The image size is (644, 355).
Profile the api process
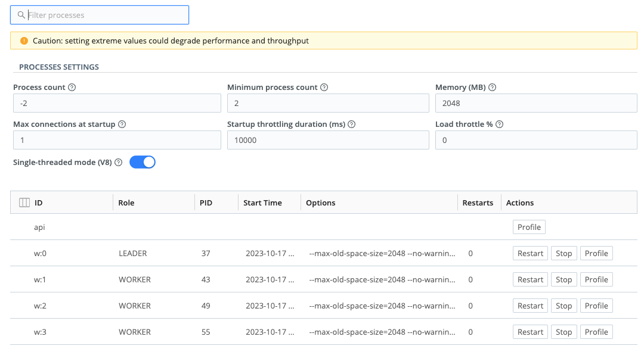point(527,227)
